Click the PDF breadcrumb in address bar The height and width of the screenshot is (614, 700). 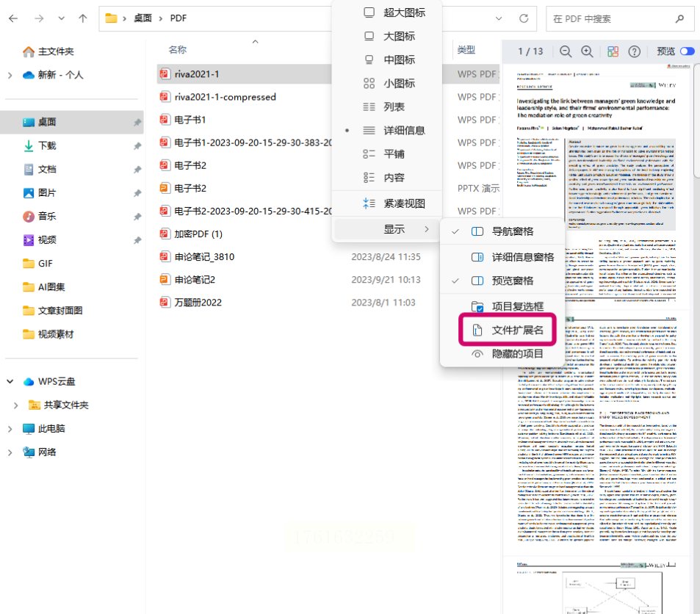[178, 18]
